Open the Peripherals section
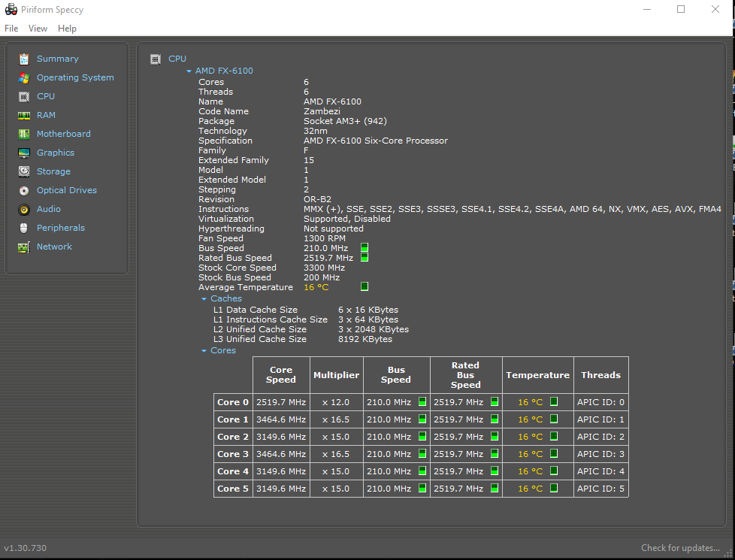 click(61, 228)
